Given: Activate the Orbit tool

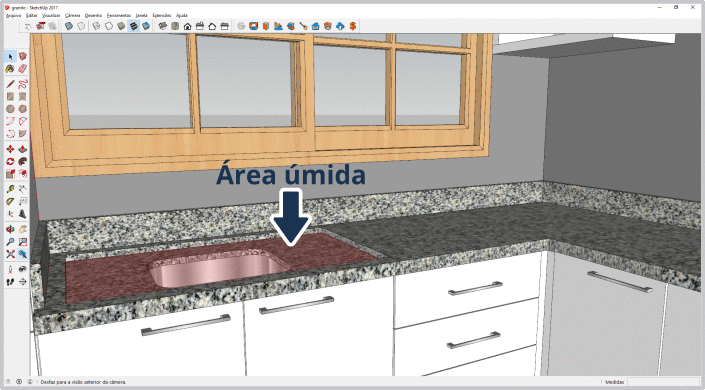Looking at the screenshot, I should (10, 229).
